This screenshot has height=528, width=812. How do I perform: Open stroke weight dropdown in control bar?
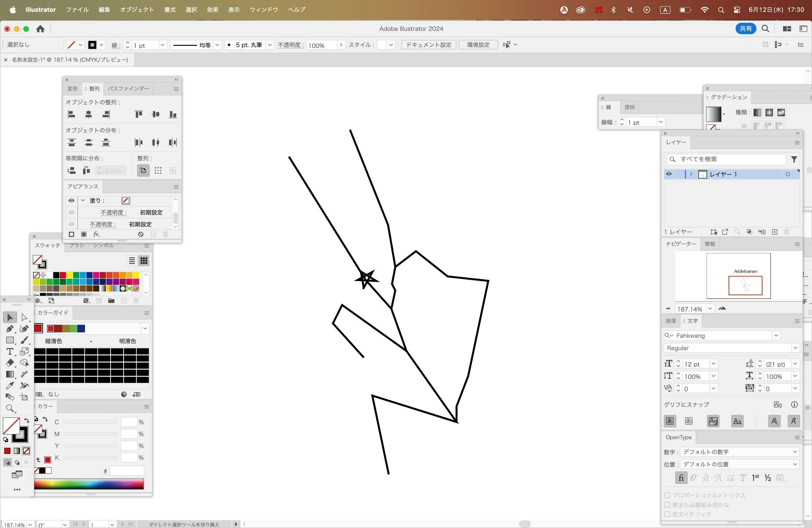pos(162,45)
